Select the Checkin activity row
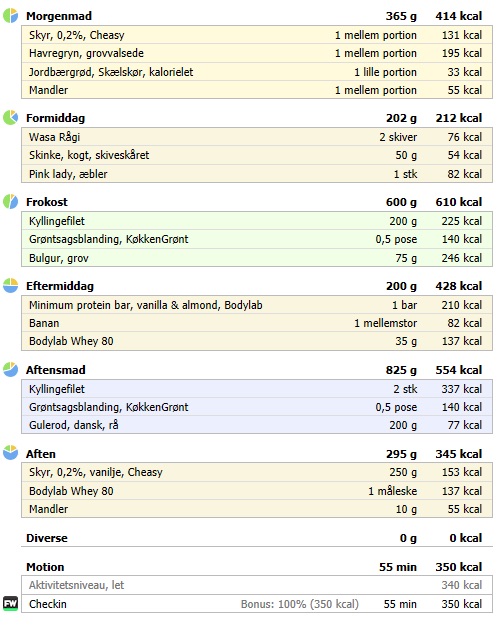 [257, 604]
